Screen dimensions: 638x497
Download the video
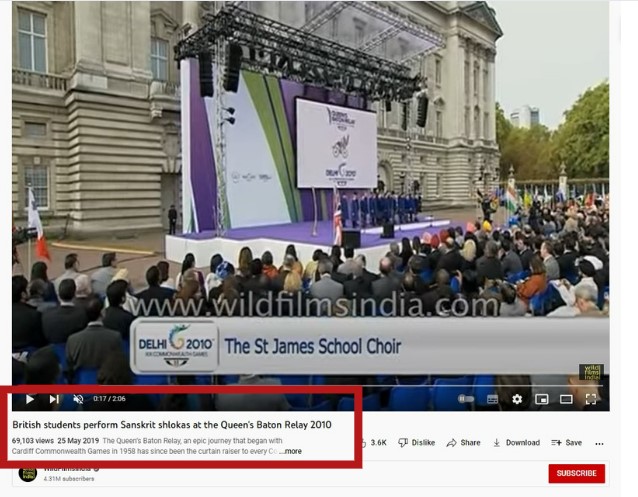516,442
